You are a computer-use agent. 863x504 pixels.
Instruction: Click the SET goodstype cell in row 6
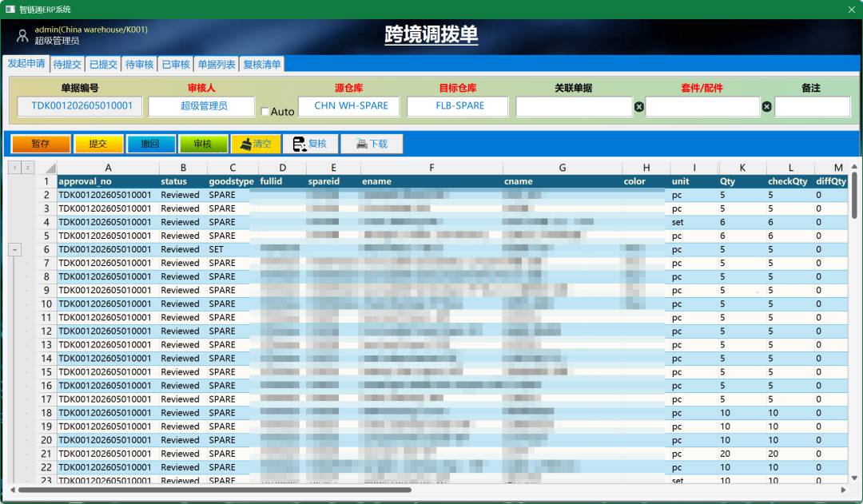click(x=233, y=250)
